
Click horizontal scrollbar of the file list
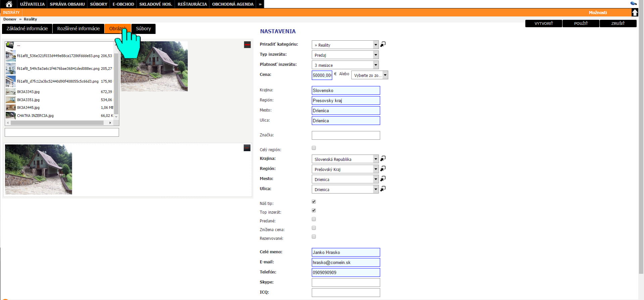[x=57, y=123]
